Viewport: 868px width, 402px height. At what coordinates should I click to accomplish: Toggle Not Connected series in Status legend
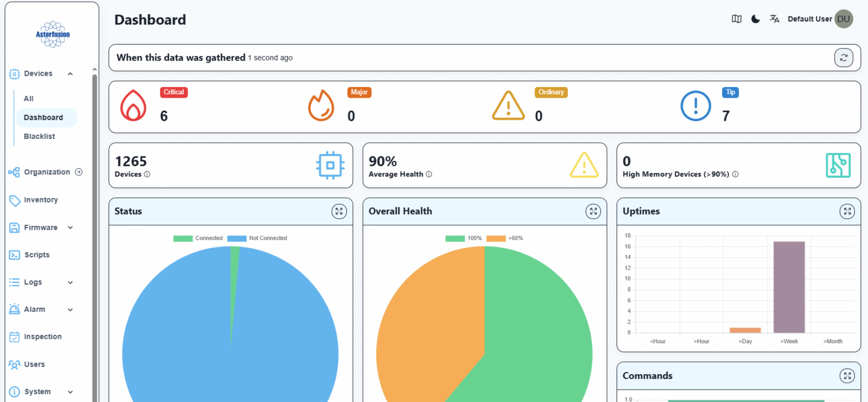click(x=257, y=238)
